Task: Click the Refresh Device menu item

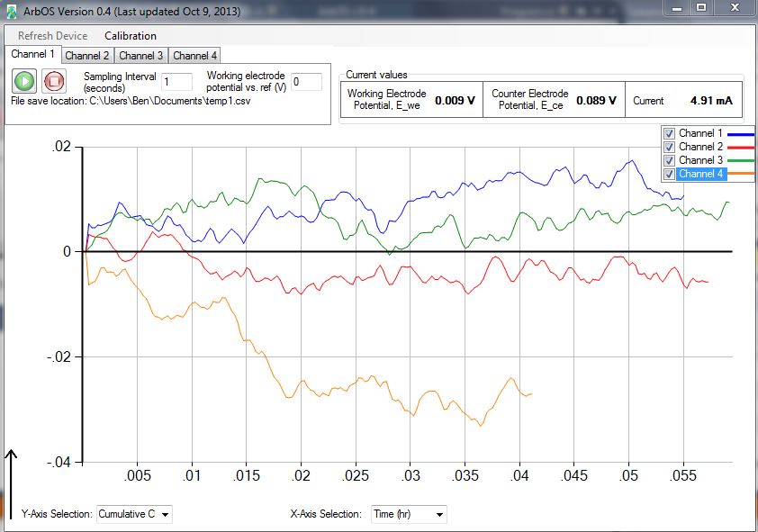Action: [53, 36]
